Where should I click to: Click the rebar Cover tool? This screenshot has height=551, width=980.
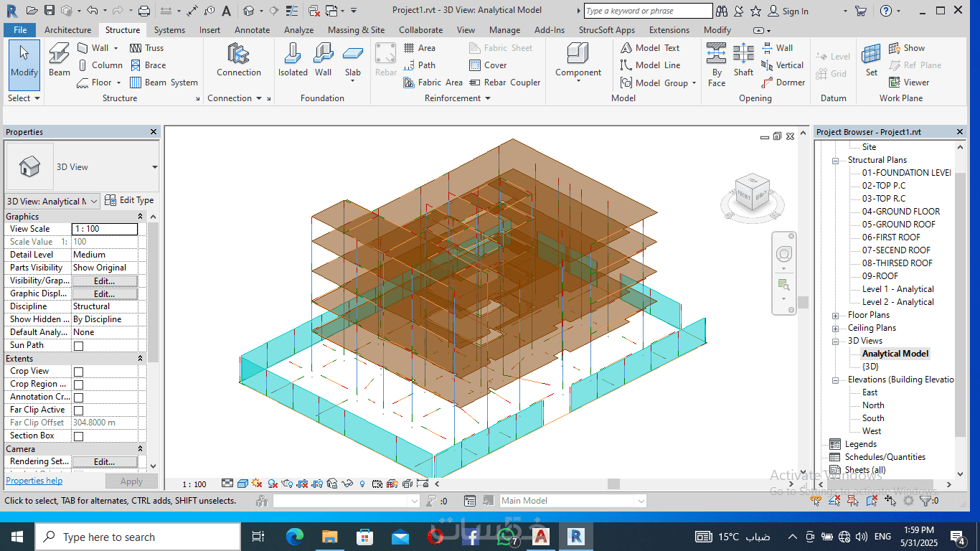coord(488,65)
